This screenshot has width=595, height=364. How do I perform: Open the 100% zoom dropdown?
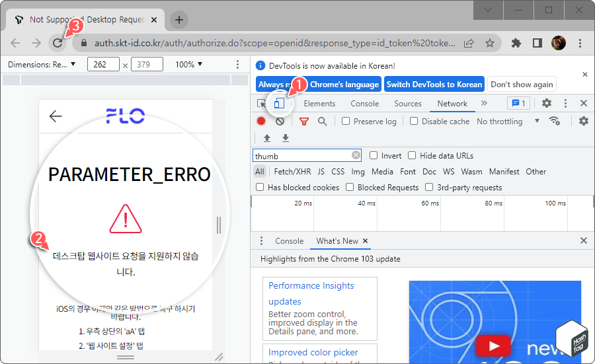click(188, 65)
